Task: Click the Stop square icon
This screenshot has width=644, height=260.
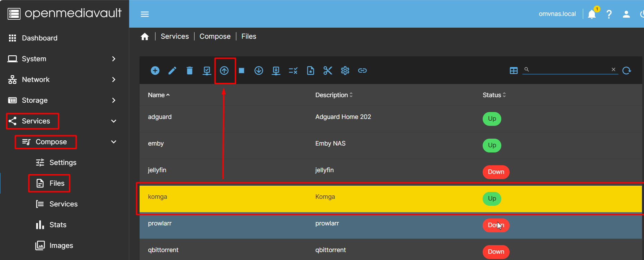Action: [x=241, y=71]
